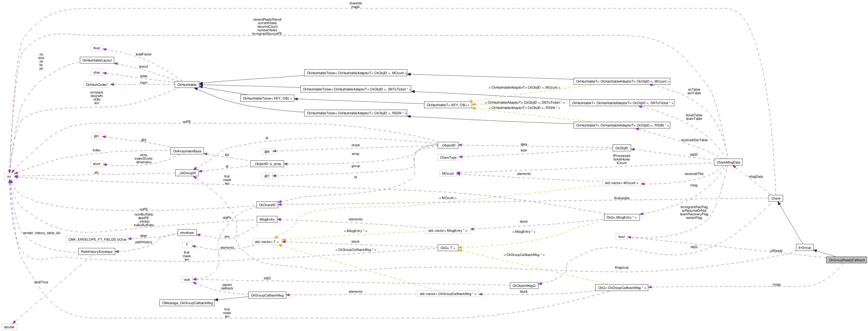Select the CkObjectMsgQ node
This screenshot has width=868, height=331.
(x=524, y=286)
